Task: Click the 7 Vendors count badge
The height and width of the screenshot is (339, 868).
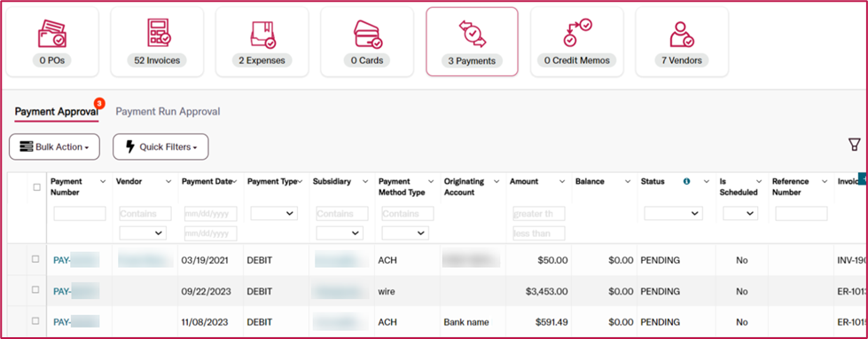Action: click(x=682, y=60)
